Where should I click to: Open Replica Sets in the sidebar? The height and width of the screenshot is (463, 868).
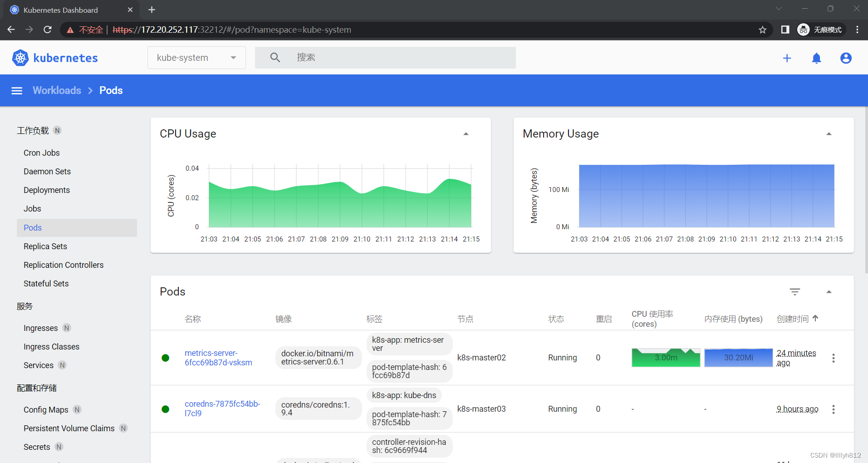click(x=45, y=246)
